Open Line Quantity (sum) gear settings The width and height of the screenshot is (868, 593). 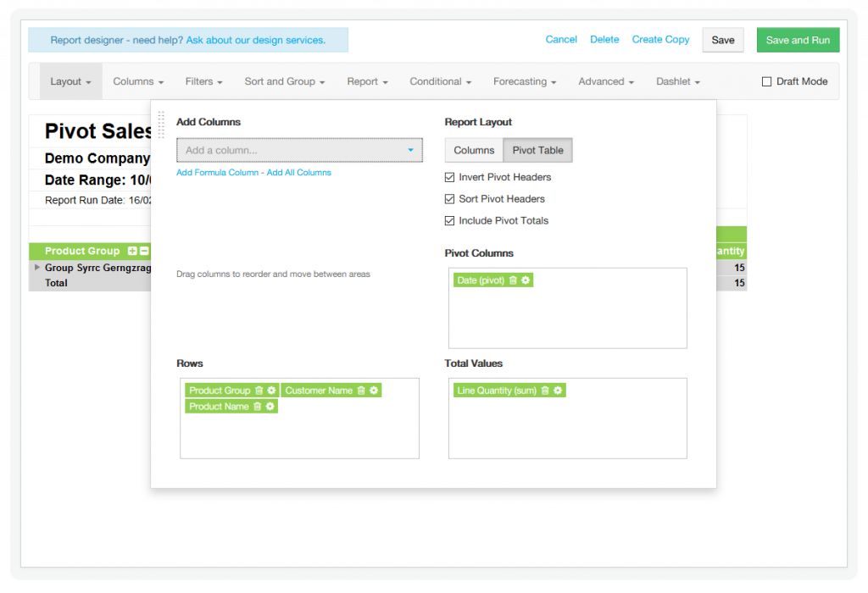coord(558,391)
